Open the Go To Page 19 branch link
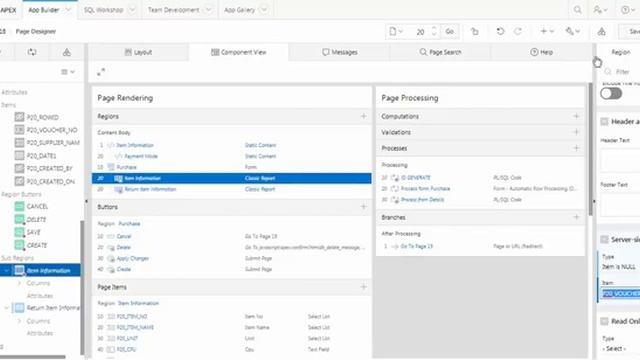 click(416, 247)
